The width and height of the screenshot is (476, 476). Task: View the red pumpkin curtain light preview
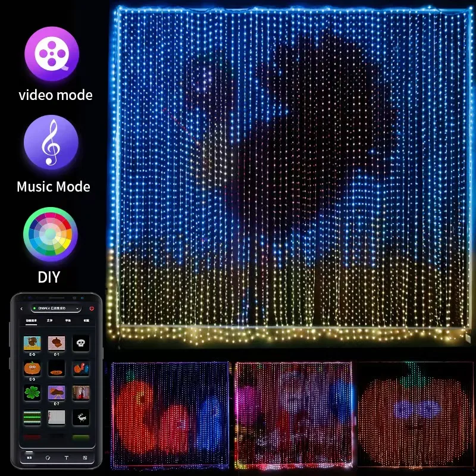click(x=170, y=415)
